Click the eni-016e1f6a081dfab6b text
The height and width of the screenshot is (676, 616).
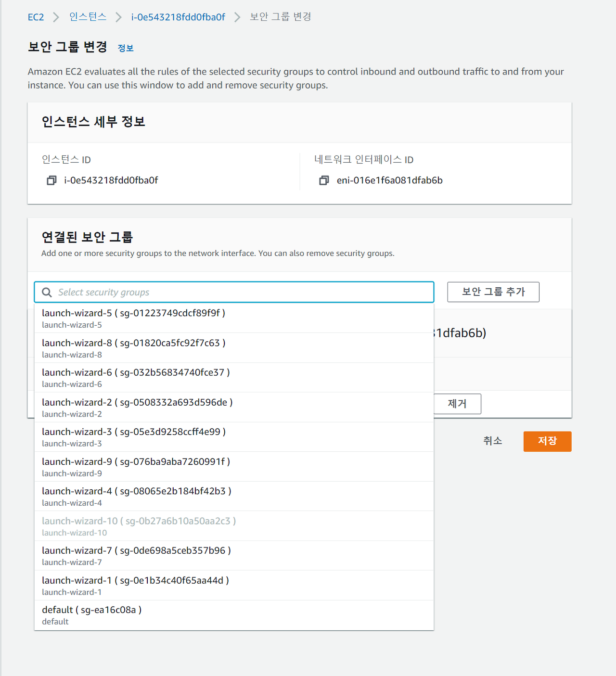[390, 180]
